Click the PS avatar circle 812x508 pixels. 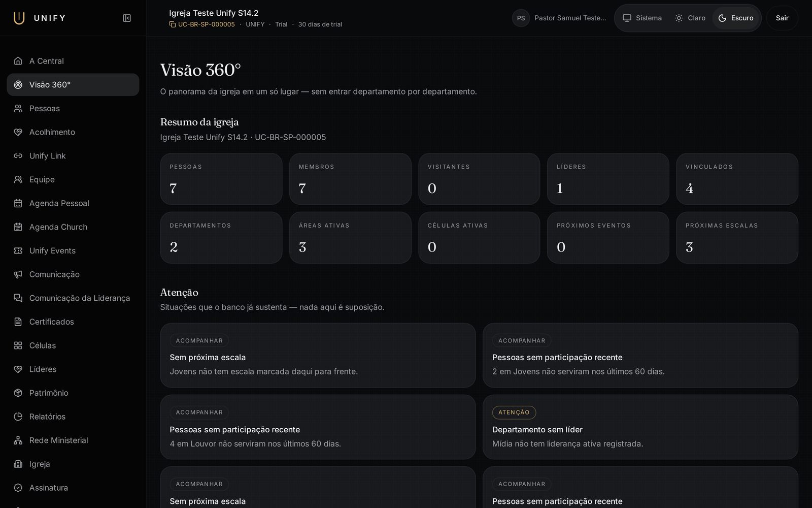point(521,18)
